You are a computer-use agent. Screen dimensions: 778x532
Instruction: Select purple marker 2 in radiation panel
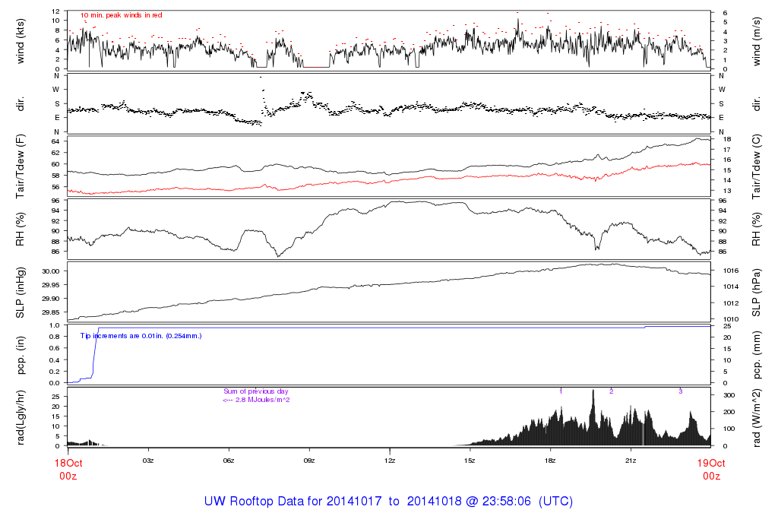(x=611, y=391)
